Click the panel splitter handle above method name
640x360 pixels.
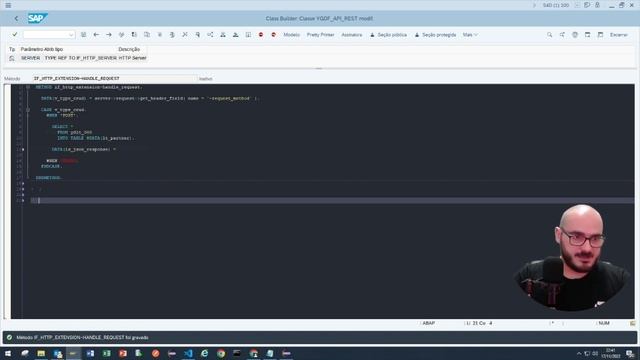tap(319, 69)
